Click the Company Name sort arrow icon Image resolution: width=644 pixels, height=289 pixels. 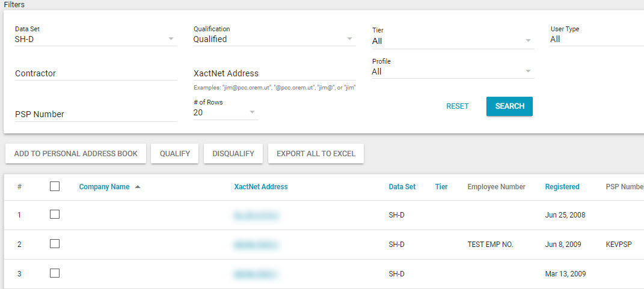138,187
